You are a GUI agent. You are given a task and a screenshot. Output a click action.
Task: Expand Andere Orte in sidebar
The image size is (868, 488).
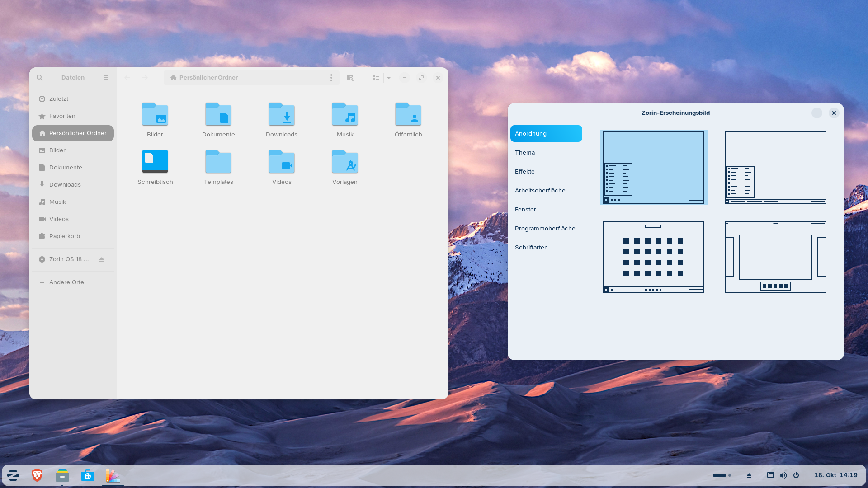(66, 282)
